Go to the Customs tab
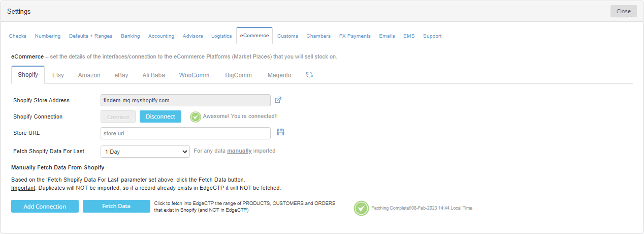The image size is (644, 234). (x=287, y=36)
